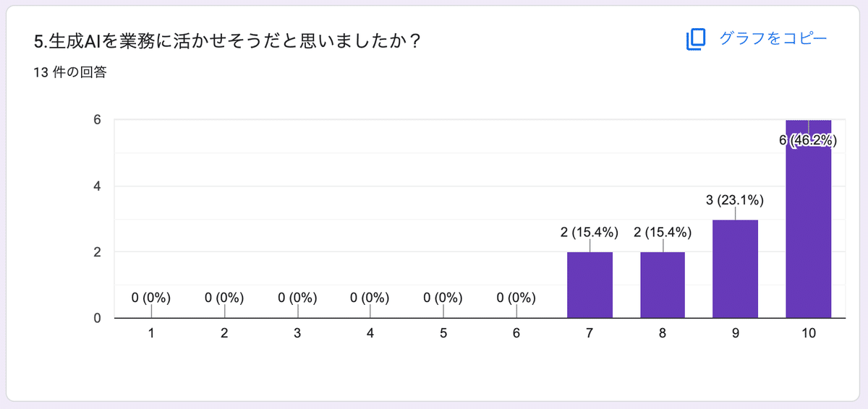Image resolution: width=868 pixels, height=409 pixels.
Task: Click the 6 (46.2%) data label
Action: tap(808, 141)
